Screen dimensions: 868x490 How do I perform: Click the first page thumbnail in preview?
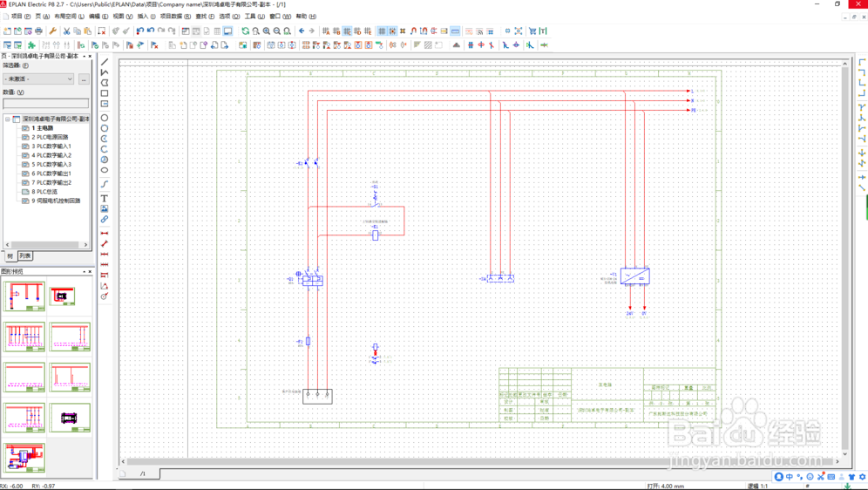[24, 296]
